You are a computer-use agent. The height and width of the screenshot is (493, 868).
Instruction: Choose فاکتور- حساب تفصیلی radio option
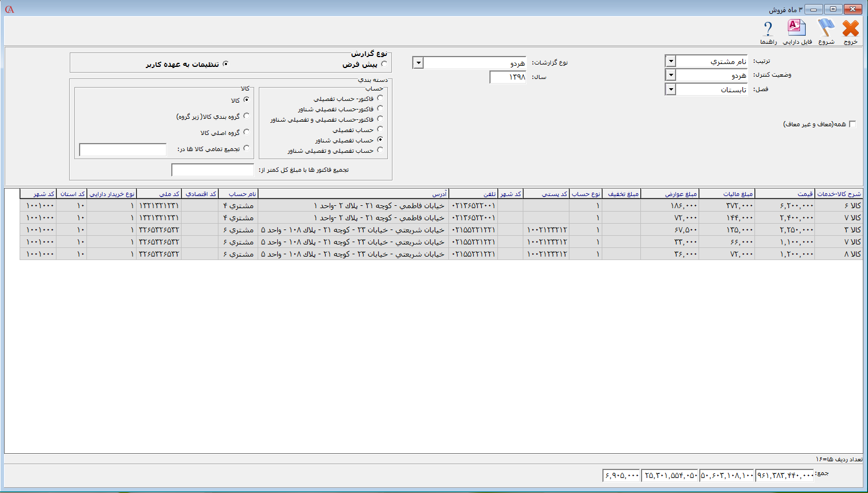380,98
